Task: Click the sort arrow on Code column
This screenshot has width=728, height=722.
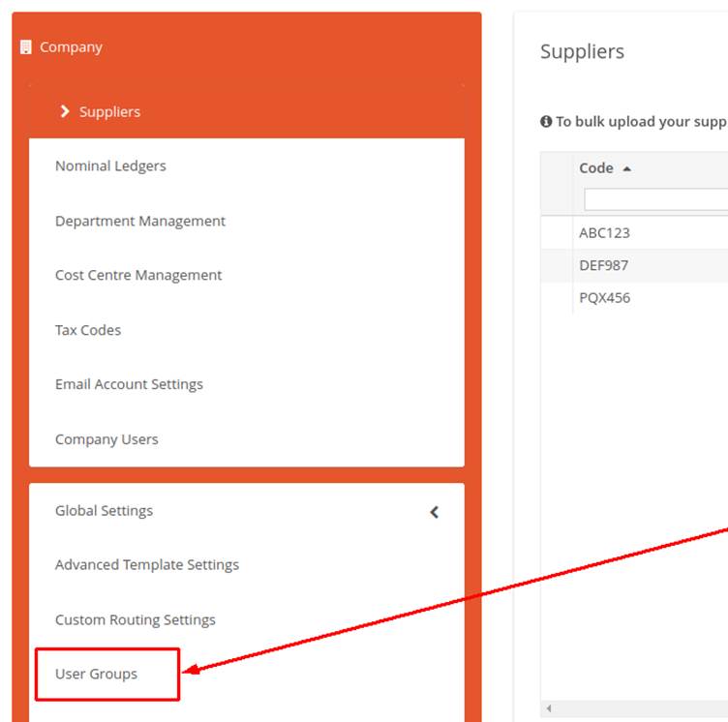Action: click(626, 168)
